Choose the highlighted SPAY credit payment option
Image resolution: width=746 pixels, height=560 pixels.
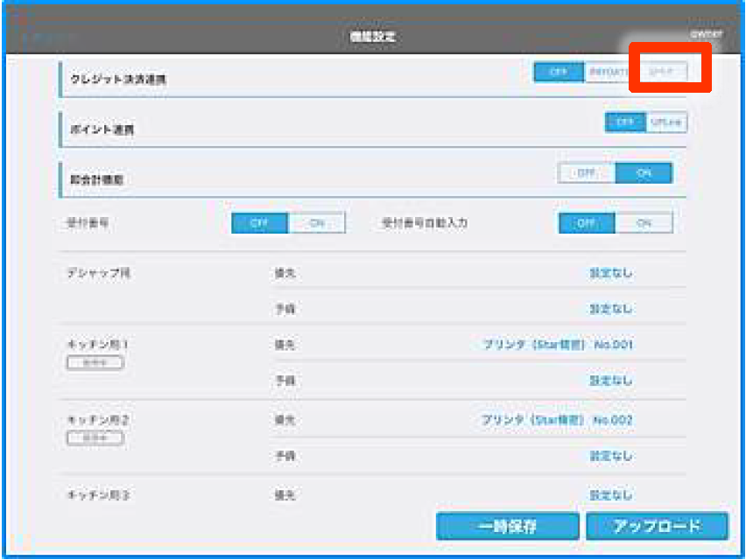[662, 73]
